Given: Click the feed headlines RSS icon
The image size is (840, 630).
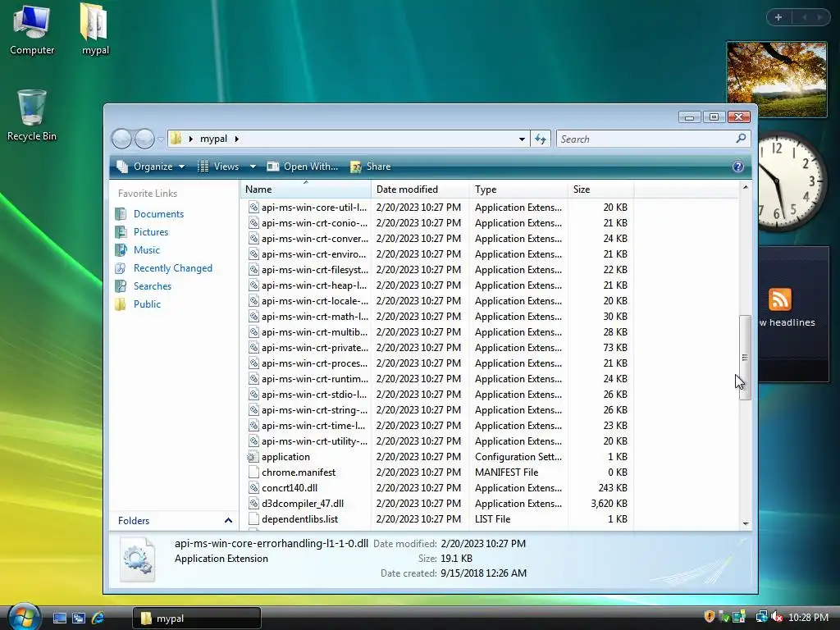Looking at the screenshot, I should click(779, 299).
